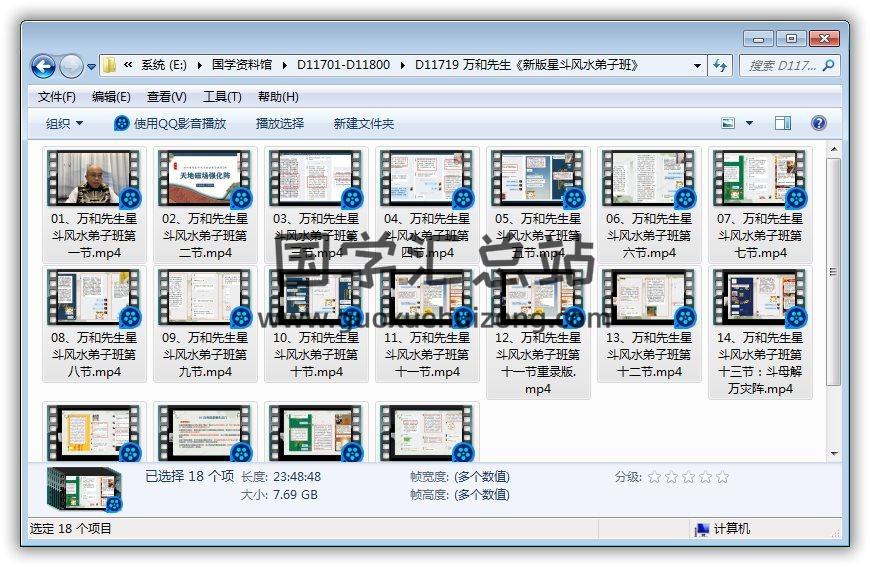This screenshot has height=567, width=870.
Task: Rate with the second star in 分级
Action: [x=671, y=477]
